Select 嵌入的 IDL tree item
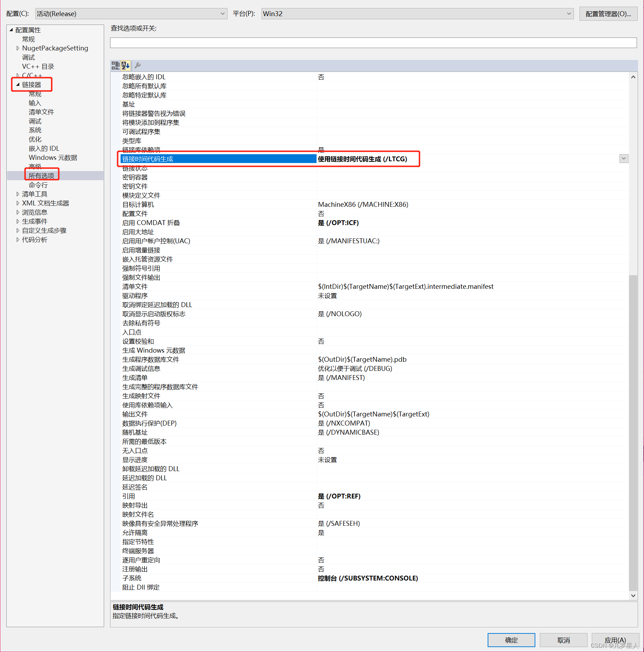The image size is (644, 652). click(x=44, y=148)
